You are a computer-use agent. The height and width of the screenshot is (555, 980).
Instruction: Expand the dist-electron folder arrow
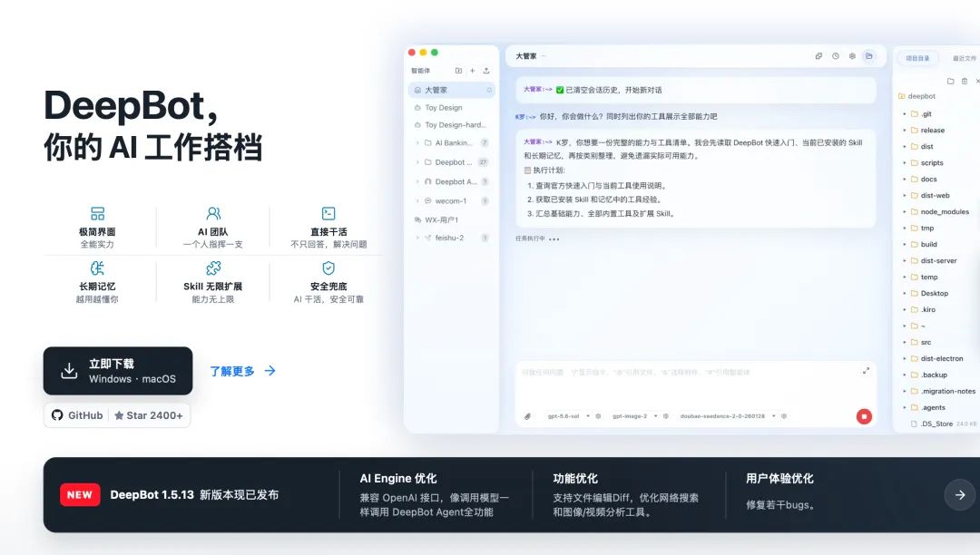905,358
